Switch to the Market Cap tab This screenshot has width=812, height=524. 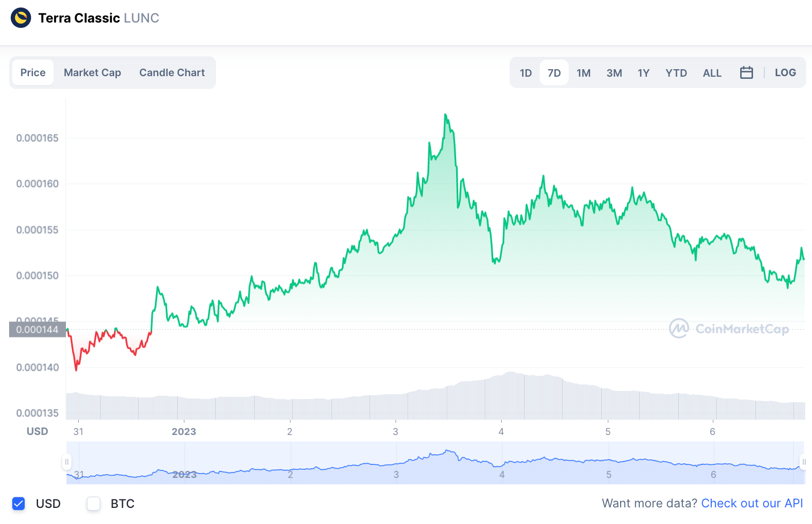click(92, 72)
